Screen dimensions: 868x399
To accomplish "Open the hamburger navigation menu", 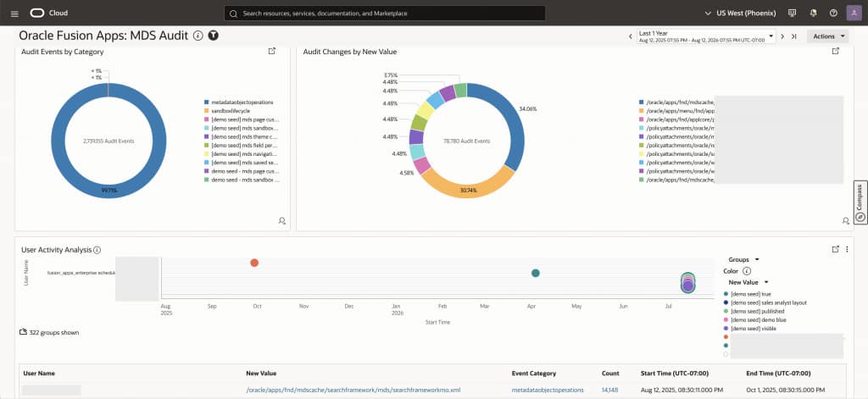I will (x=14, y=14).
